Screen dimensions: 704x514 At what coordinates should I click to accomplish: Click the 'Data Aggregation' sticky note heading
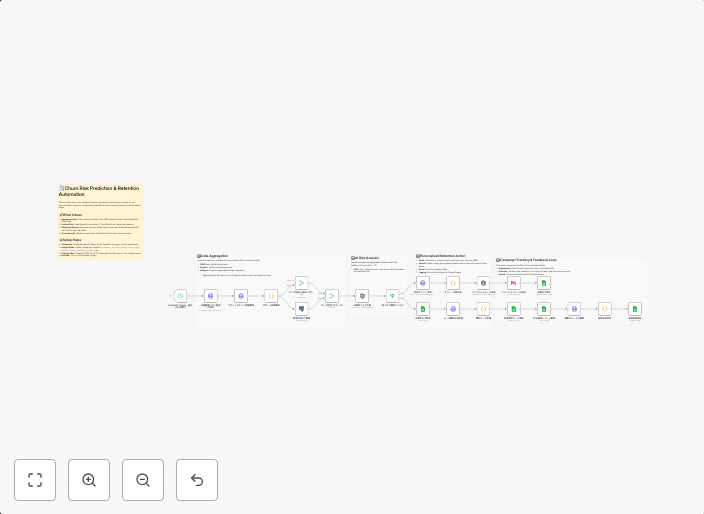click(213, 256)
